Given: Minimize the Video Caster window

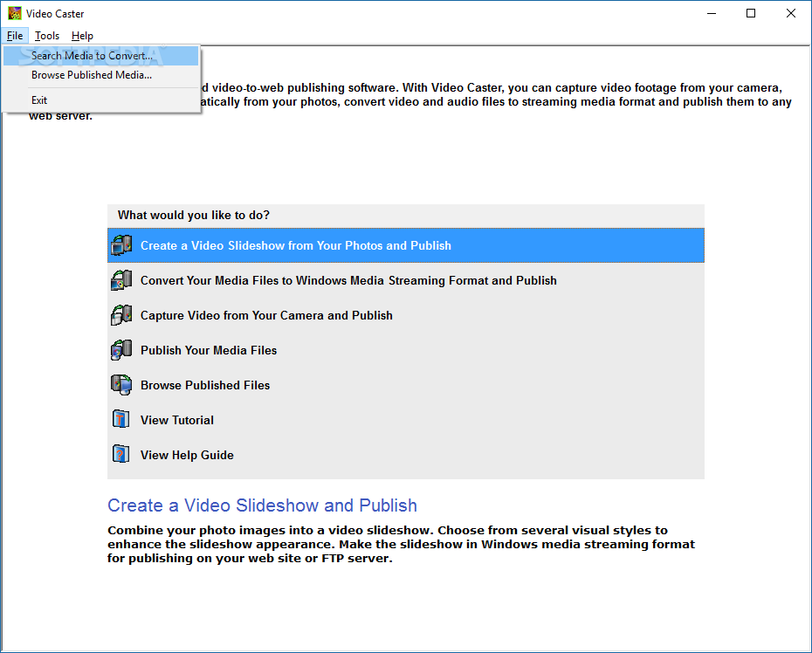Looking at the screenshot, I should [712, 13].
